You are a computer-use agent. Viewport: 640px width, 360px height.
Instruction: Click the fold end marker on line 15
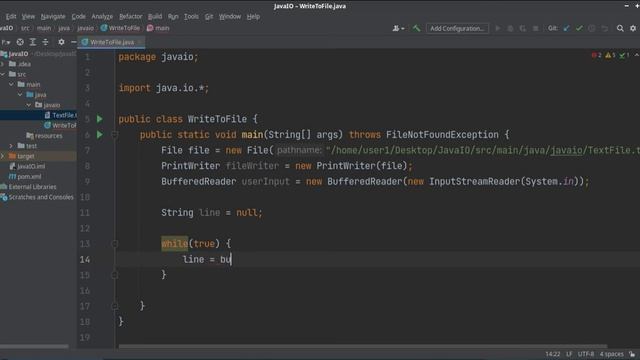(115, 275)
